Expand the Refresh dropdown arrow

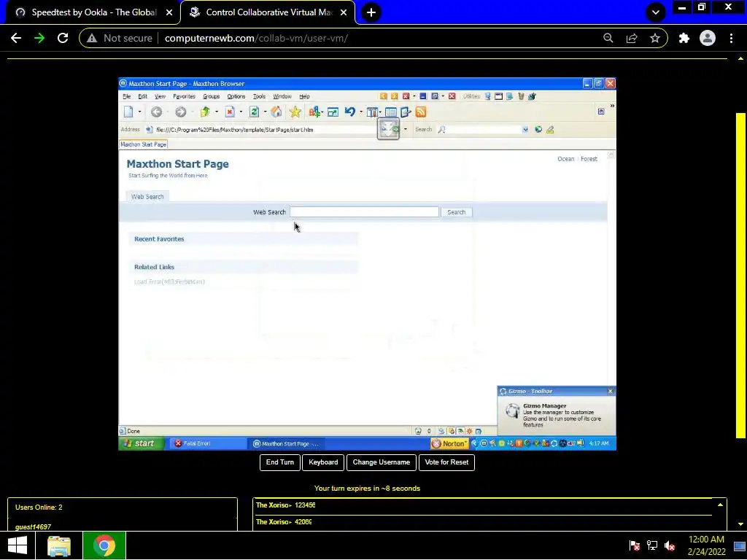[x=265, y=112]
